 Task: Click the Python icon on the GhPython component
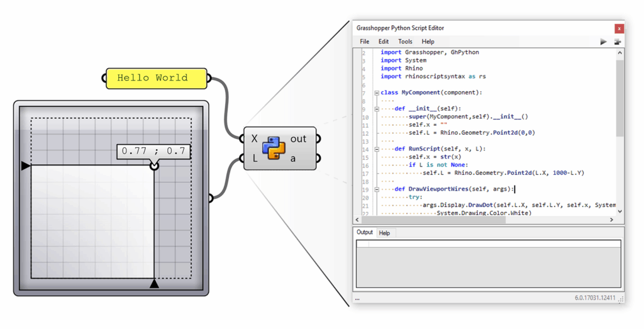point(274,148)
